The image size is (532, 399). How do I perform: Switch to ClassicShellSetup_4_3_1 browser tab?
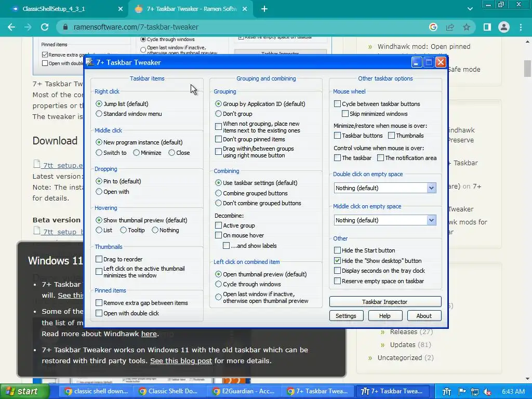click(x=64, y=9)
